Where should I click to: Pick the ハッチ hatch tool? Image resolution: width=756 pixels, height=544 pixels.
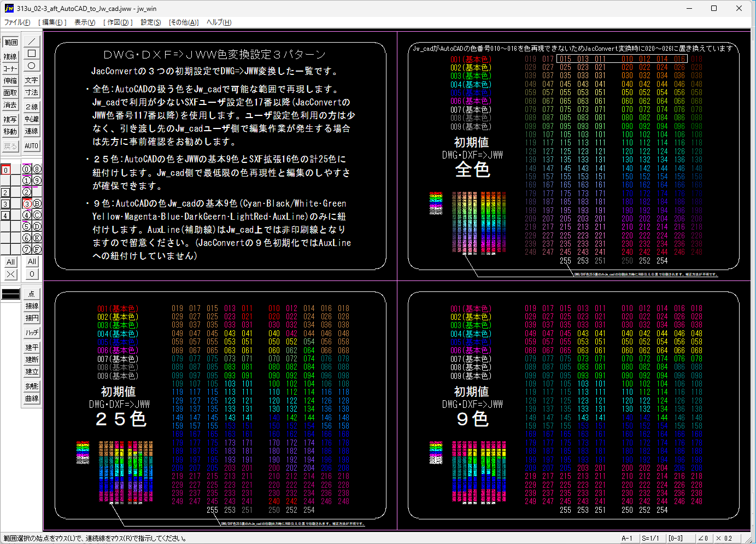tap(32, 332)
